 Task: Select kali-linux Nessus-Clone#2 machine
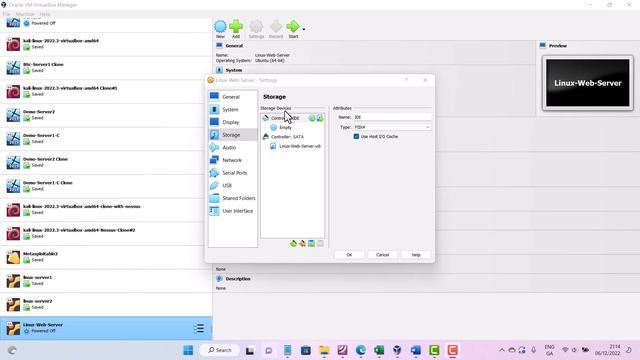coord(106,233)
